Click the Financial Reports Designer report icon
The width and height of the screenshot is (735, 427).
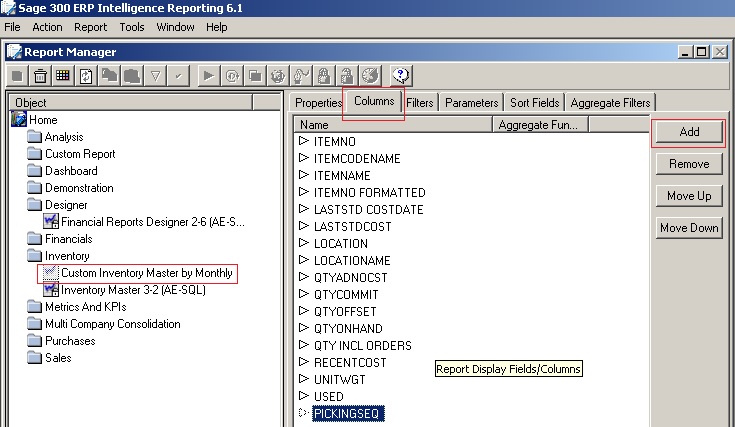[51, 221]
